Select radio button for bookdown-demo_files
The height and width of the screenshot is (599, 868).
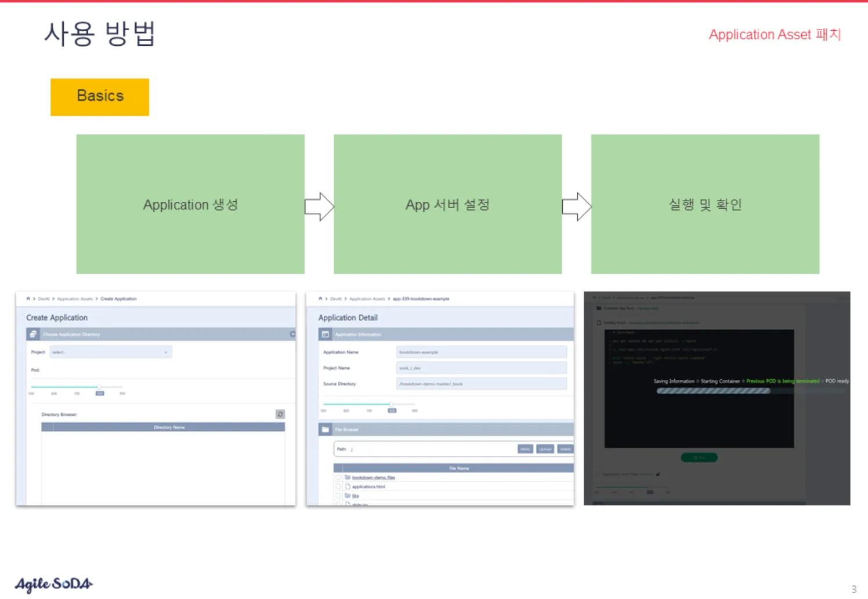(338, 477)
